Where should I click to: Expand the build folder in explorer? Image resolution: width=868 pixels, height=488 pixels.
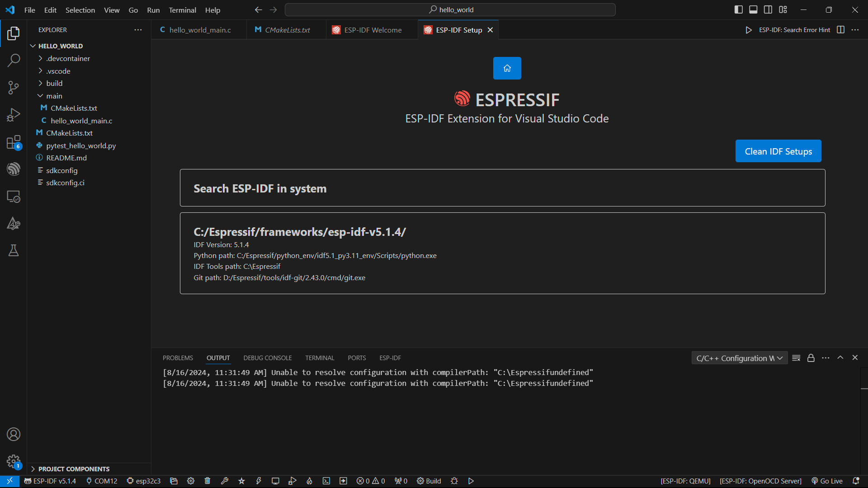[54, 84]
